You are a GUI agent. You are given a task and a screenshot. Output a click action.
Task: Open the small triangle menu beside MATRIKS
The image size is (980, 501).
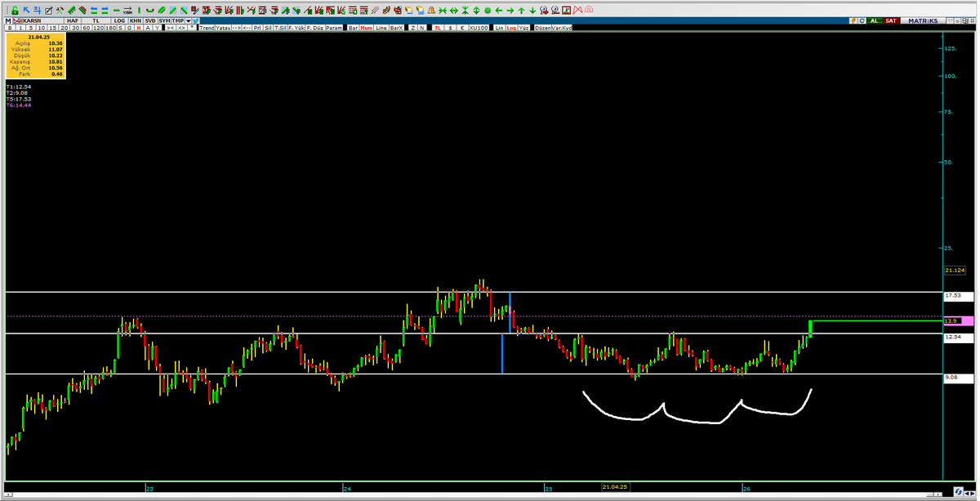[950, 20]
